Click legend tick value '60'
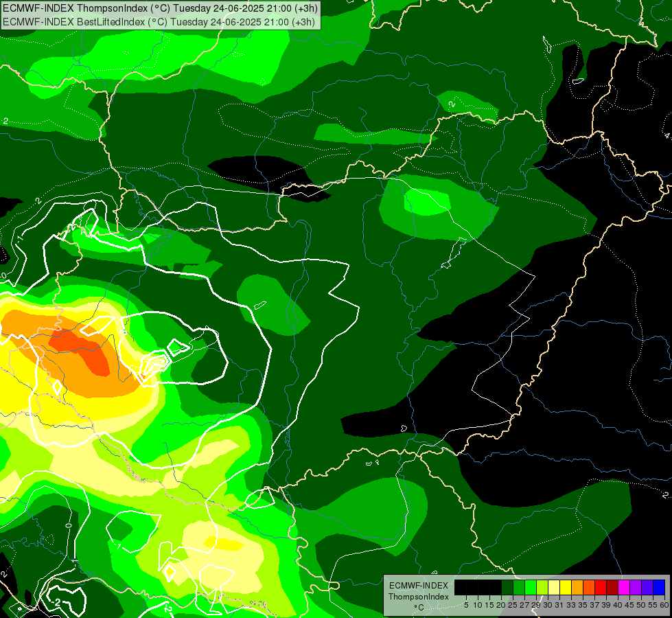 664,605
